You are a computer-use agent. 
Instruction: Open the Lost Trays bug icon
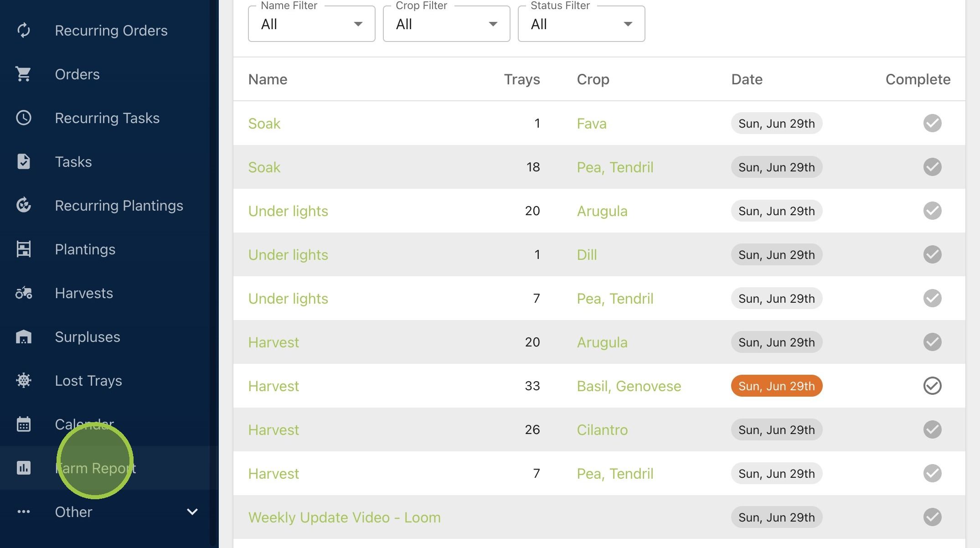point(24,381)
